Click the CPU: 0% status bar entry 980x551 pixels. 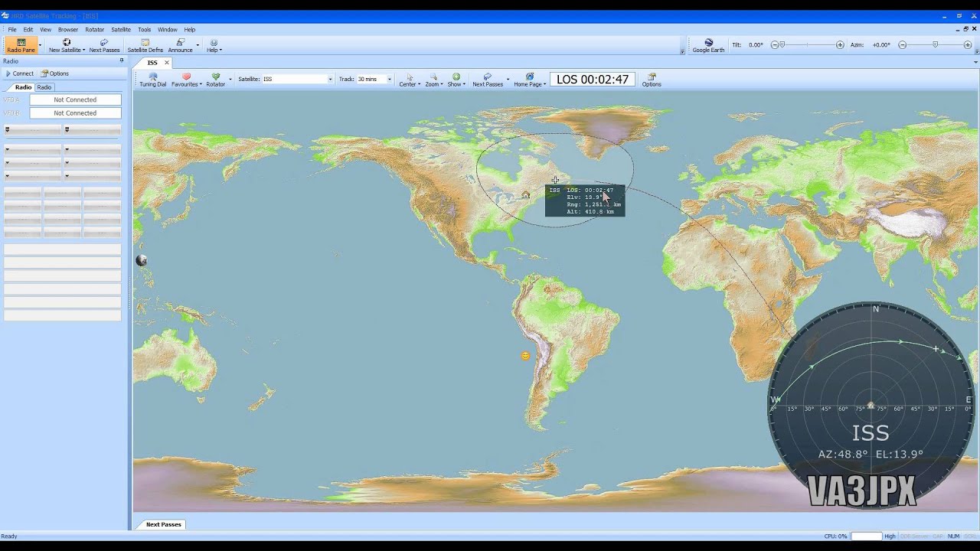point(835,536)
